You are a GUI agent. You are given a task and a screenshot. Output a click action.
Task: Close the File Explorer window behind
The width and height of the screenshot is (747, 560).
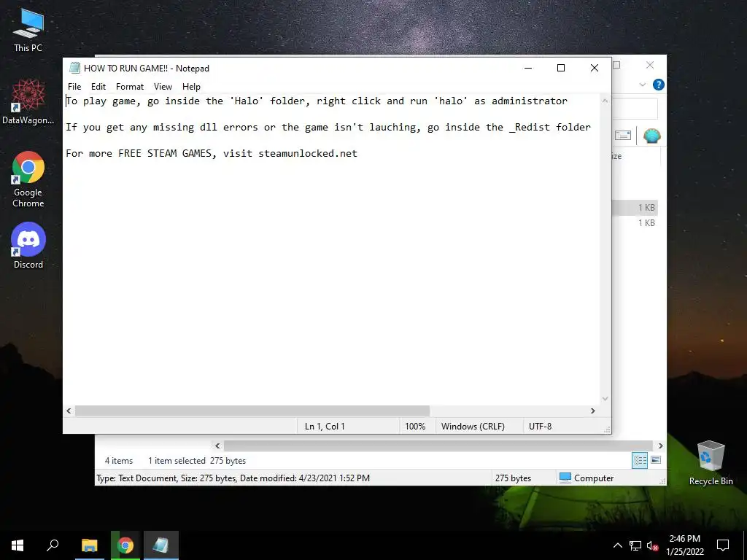pos(650,65)
